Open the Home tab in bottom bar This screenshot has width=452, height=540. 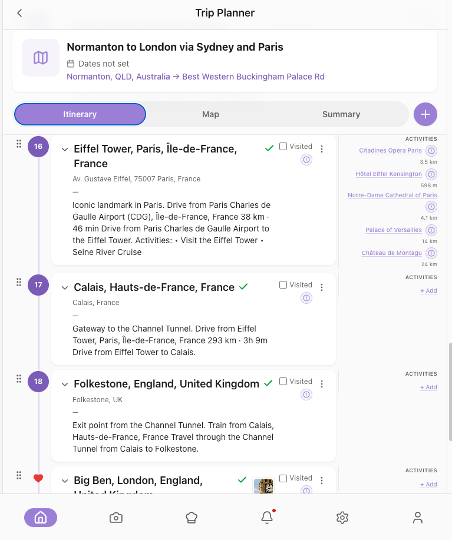pyautogui.click(x=40, y=517)
